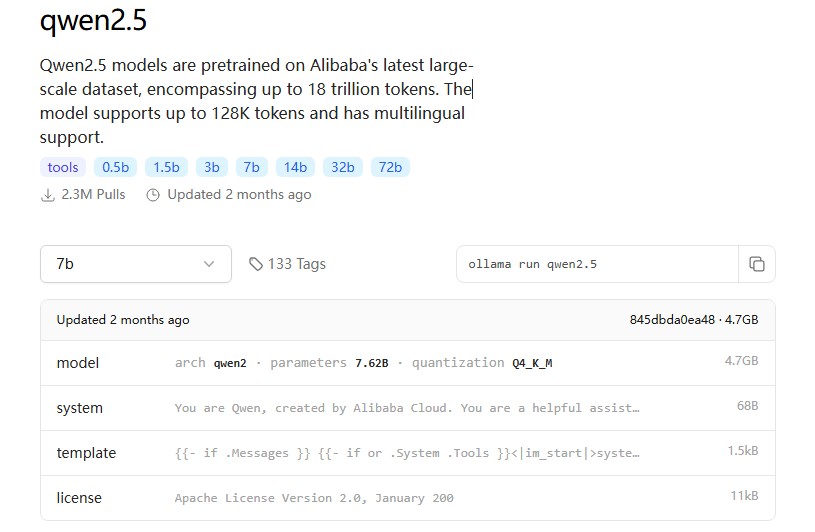Open the 133 Tags link
The width and height of the screenshot is (815, 532).
[296, 264]
